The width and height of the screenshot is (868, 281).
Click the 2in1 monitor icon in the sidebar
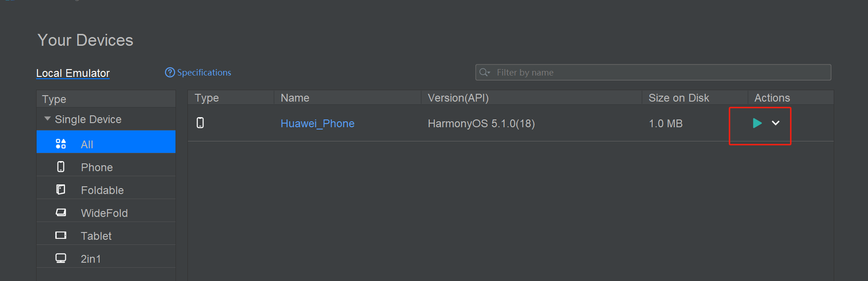pyautogui.click(x=61, y=258)
